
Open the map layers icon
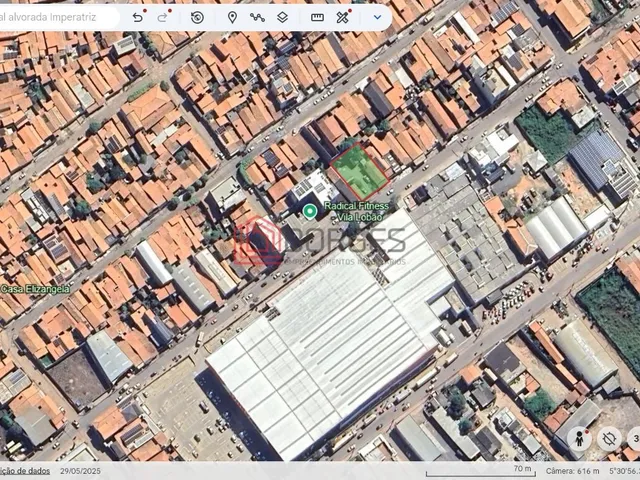click(x=282, y=17)
